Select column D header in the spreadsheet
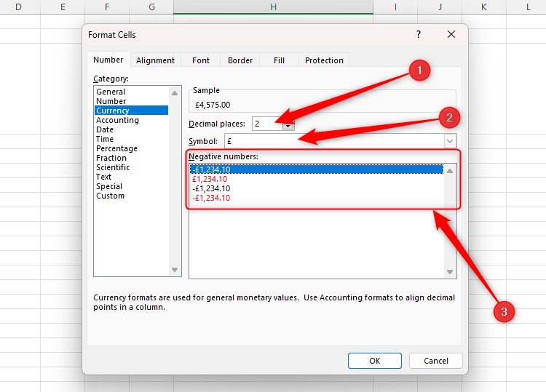Screen dimensions: 546x392 click(x=18, y=7)
